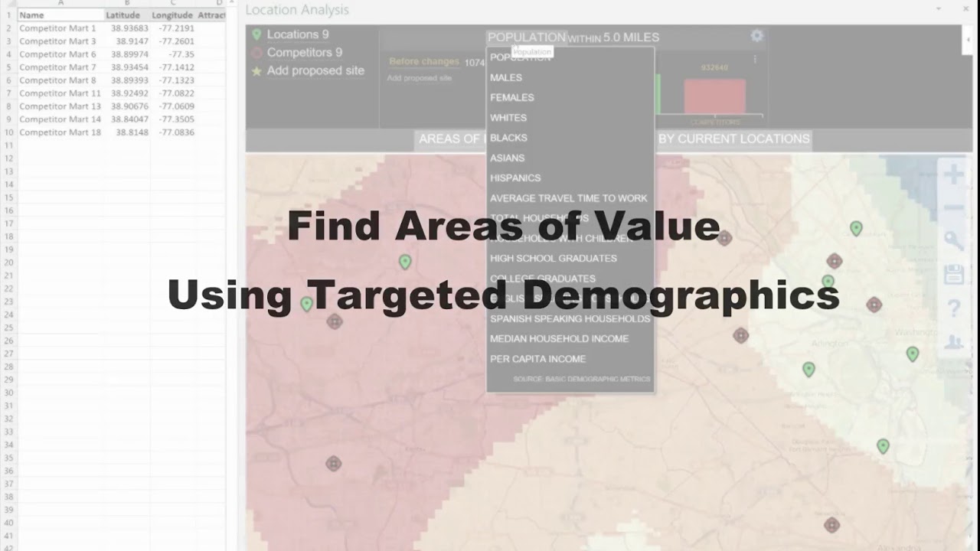Click the Name header cell in Excel

point(60,15)
